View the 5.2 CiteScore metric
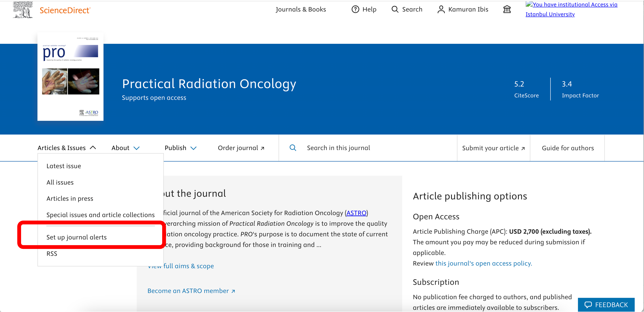This screenshot has width=644, height=312. click(526, 89)
